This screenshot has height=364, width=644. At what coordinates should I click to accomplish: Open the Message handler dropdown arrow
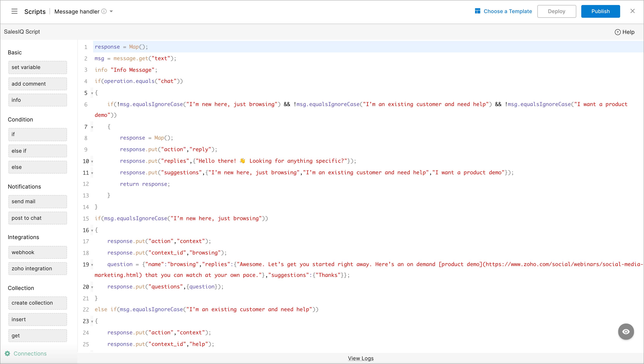(x=111, y=11)
